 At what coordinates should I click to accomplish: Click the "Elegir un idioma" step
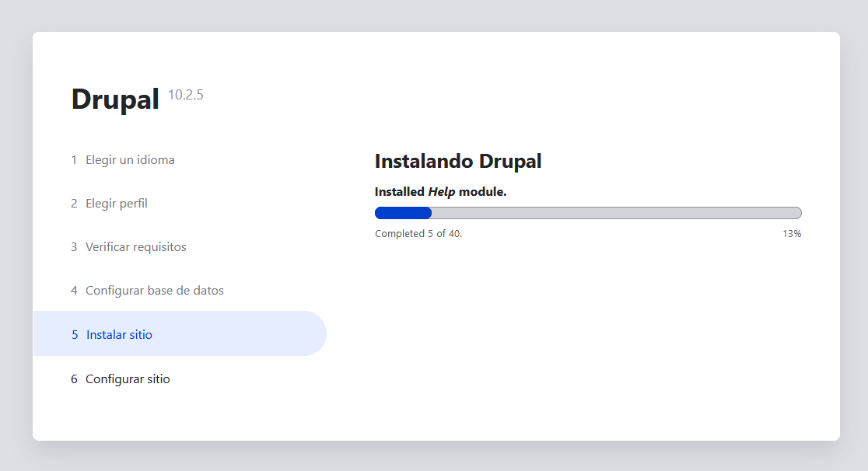(x=130, y=160)
